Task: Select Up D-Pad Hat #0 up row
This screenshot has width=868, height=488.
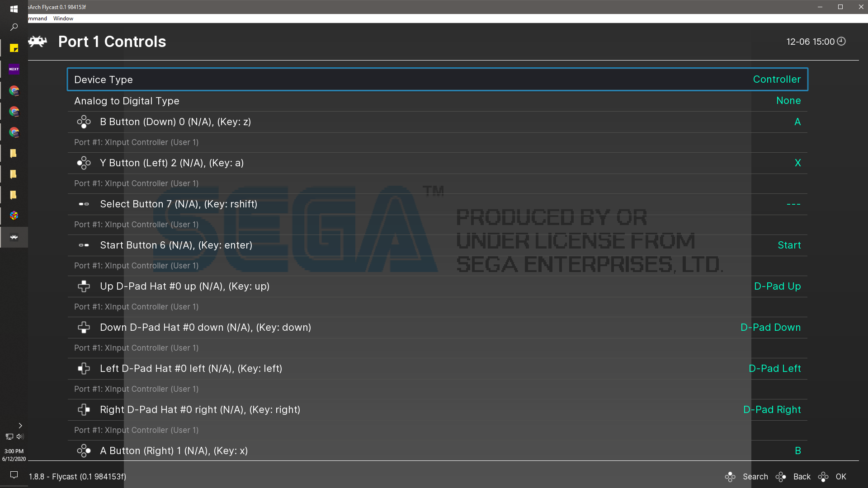Action: (438, 286)
